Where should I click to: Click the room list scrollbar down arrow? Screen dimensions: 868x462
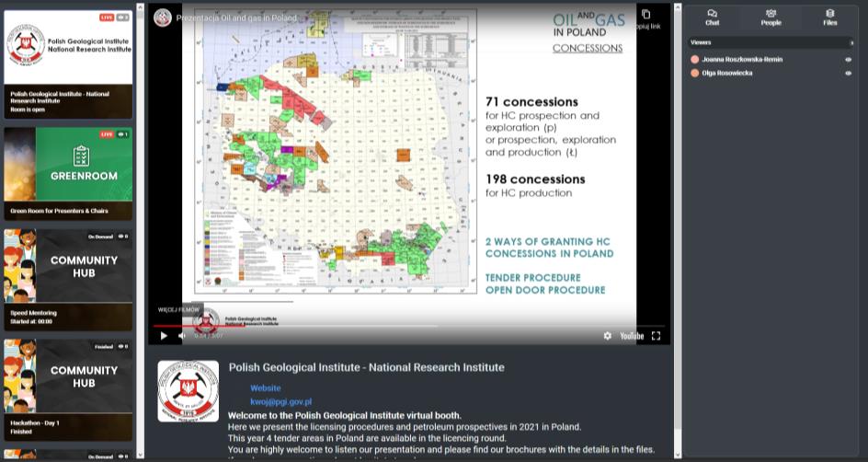point(140,455)
